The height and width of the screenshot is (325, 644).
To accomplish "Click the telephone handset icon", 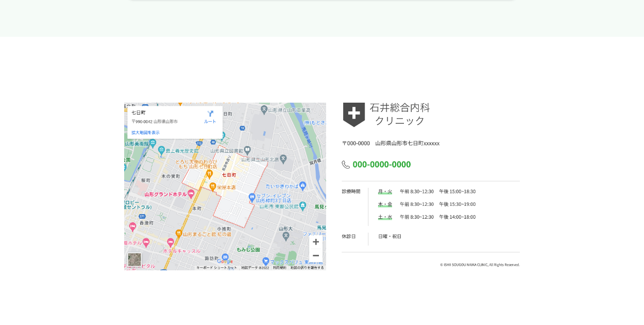I will [346, 165].
